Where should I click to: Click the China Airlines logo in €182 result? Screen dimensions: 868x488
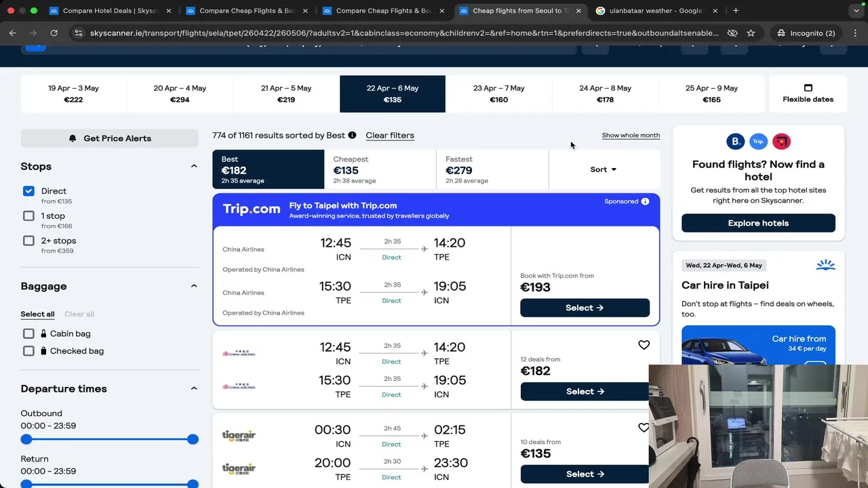(x=239, y=353)
